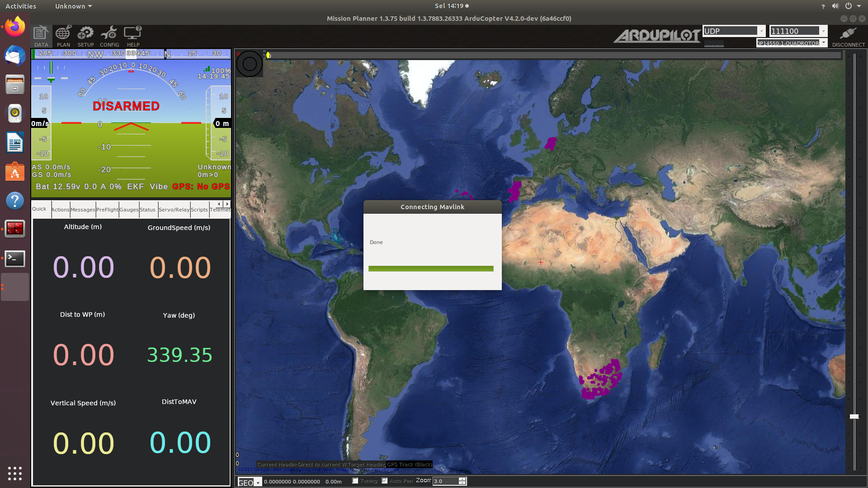Click DISCONNECT to drop the MAVLink connection

tap(848, 36)
